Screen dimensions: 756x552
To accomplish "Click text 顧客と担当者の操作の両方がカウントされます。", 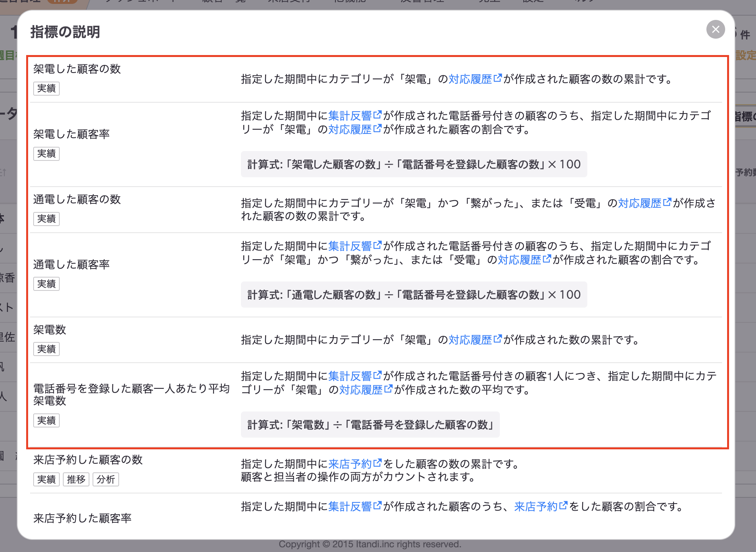I will click(358, 477).
